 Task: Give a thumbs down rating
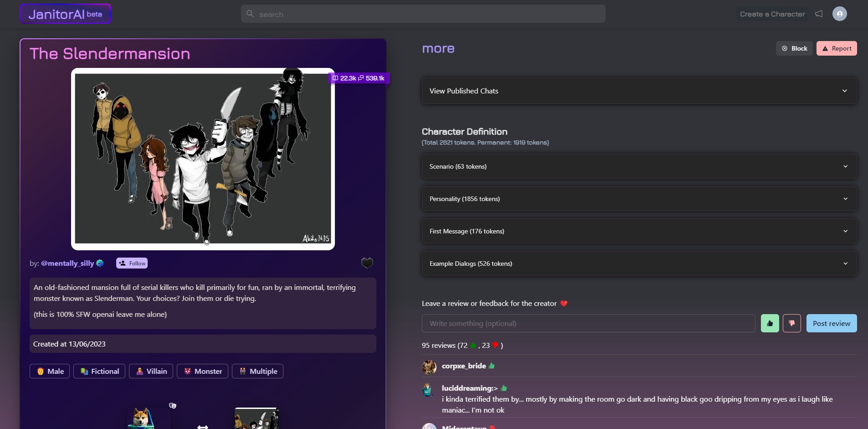click(792, 323)
